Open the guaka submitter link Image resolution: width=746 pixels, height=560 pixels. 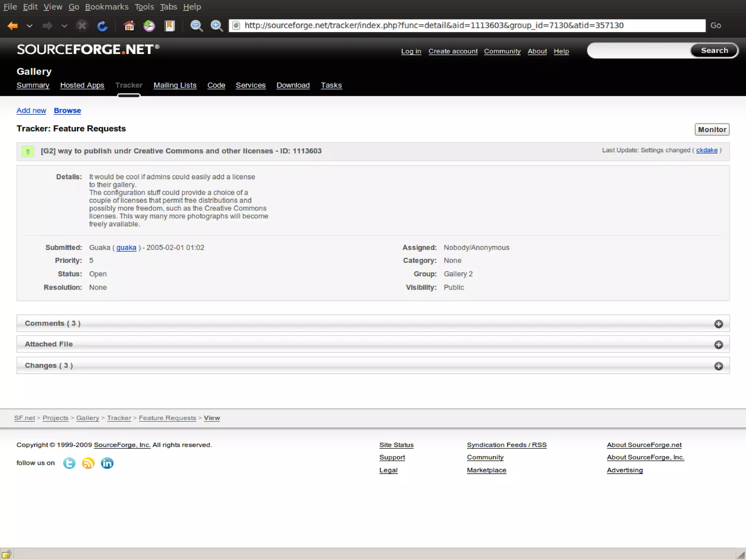click(126, 248)
